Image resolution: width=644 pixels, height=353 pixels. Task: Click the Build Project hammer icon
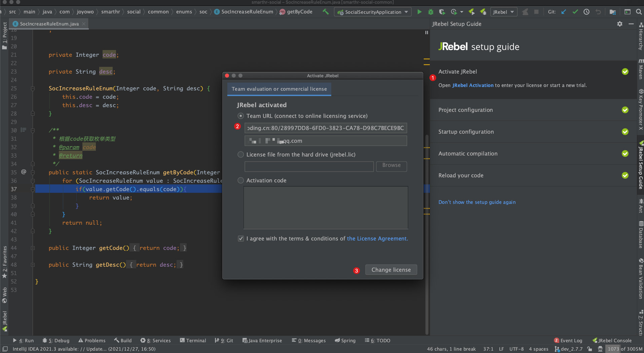coord(326,12)
